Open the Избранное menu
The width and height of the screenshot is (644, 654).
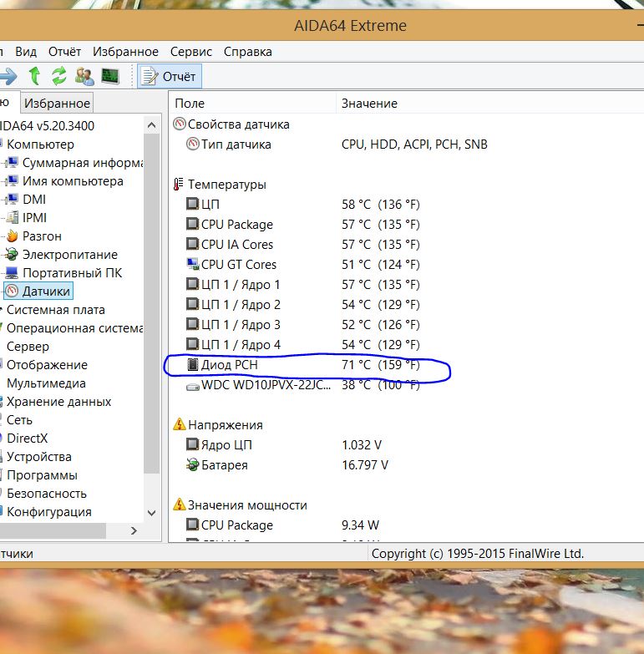pos(125,52)
